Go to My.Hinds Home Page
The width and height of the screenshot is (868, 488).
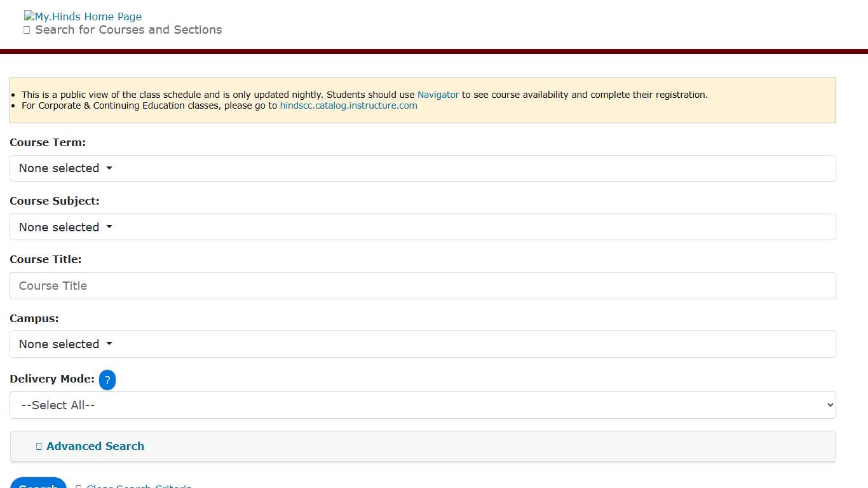pos(88,16)
